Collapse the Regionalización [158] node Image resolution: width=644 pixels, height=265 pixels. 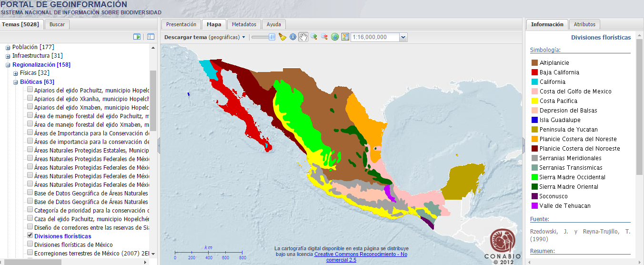point(8,65)
